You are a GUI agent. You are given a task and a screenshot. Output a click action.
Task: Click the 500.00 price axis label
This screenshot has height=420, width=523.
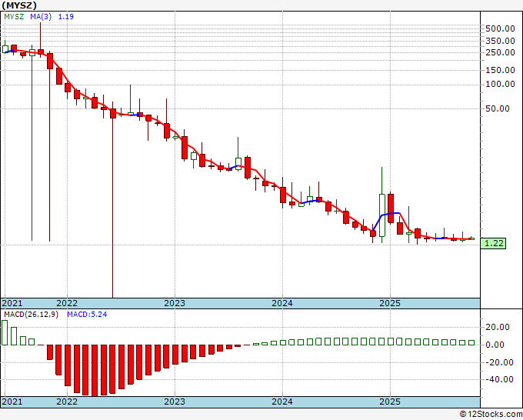(500, 28)
